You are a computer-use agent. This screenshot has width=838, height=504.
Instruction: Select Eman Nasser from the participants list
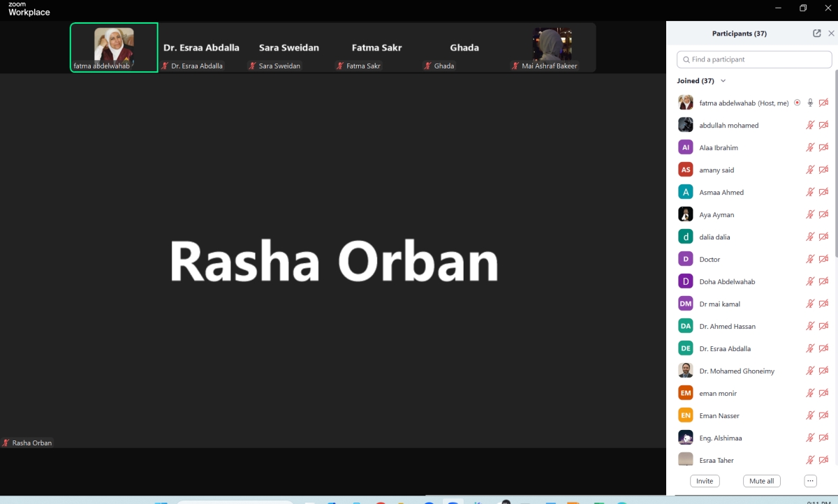coord(719,415)
